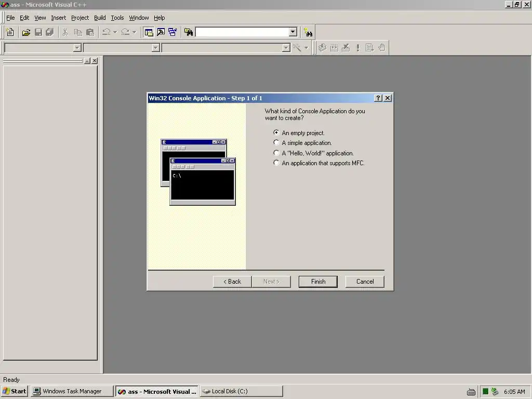Open the Undo history dropdown arrow
This screenshot has height=399, width=532.
(115, 32)
